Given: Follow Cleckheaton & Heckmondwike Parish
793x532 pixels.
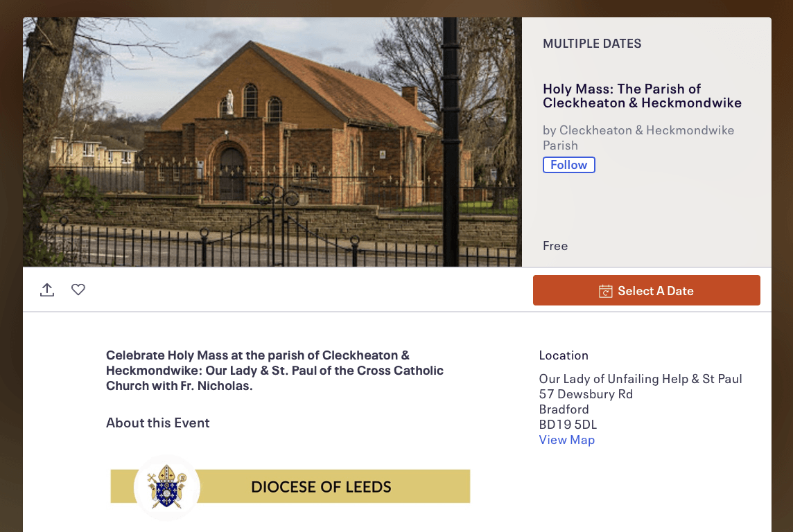Looking at the screenshot, I should 568,165.
